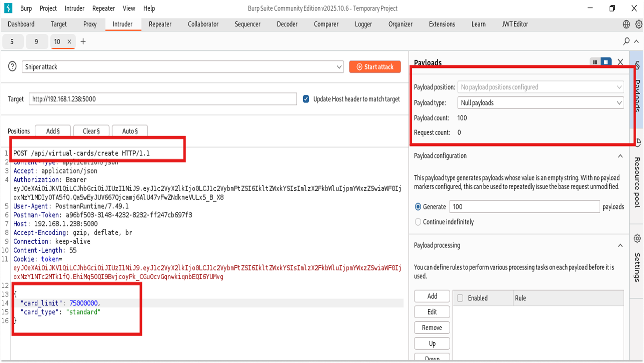Open the globe language icon
The width and height of the screenshot is (644, 363).
pyautogui.click(x=626, y=24)
